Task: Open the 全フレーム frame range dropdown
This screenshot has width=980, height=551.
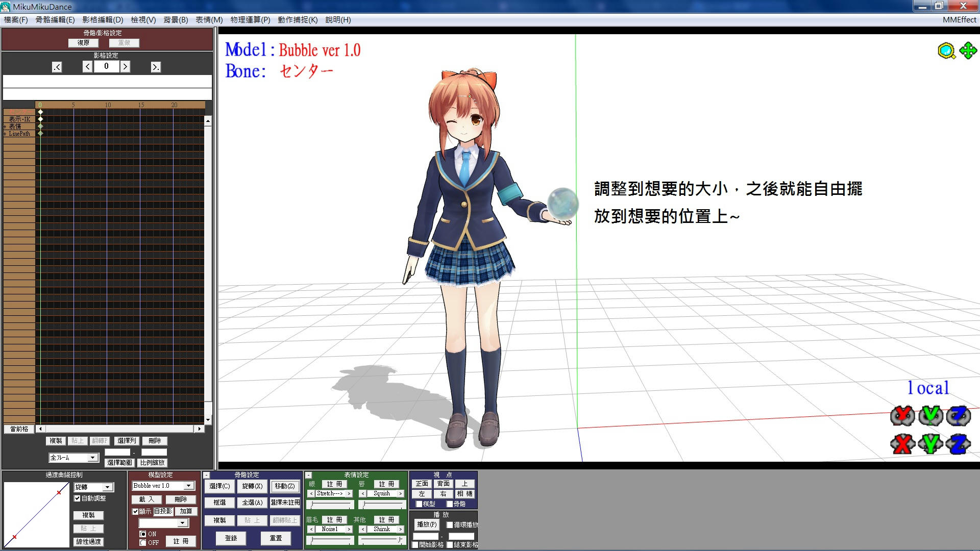Action: (x=92, y=458)
